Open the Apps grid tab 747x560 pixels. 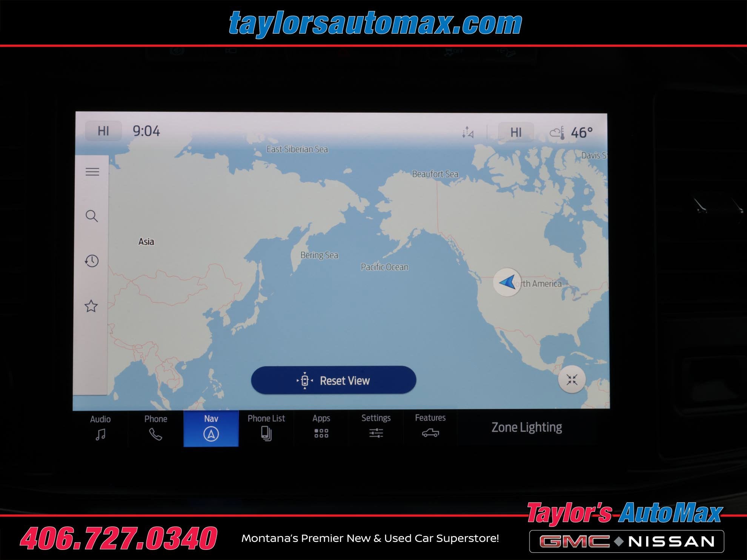tap(321, 428)
